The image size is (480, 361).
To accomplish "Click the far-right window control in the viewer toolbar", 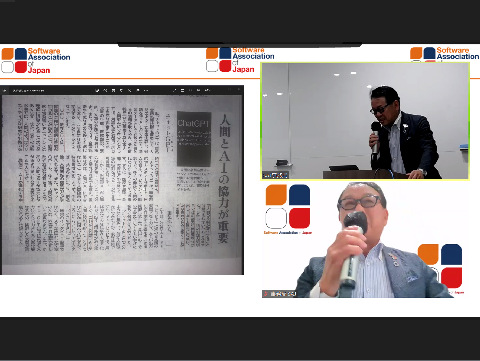I will click(239, 90).
